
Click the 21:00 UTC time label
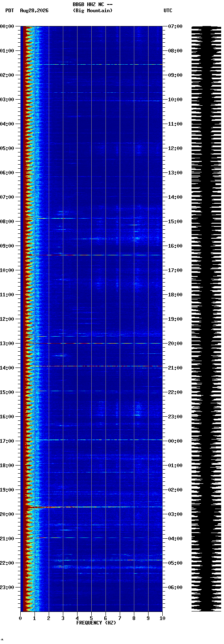tap(175, 368)
